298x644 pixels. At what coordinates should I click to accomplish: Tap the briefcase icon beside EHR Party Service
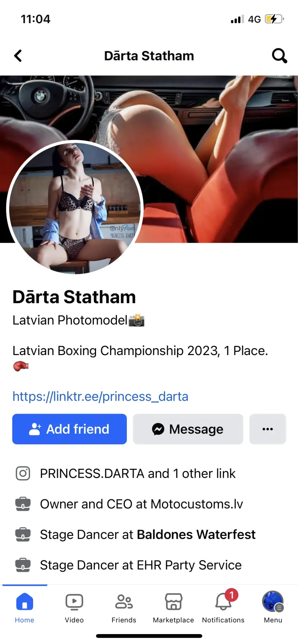coord(23,565)
